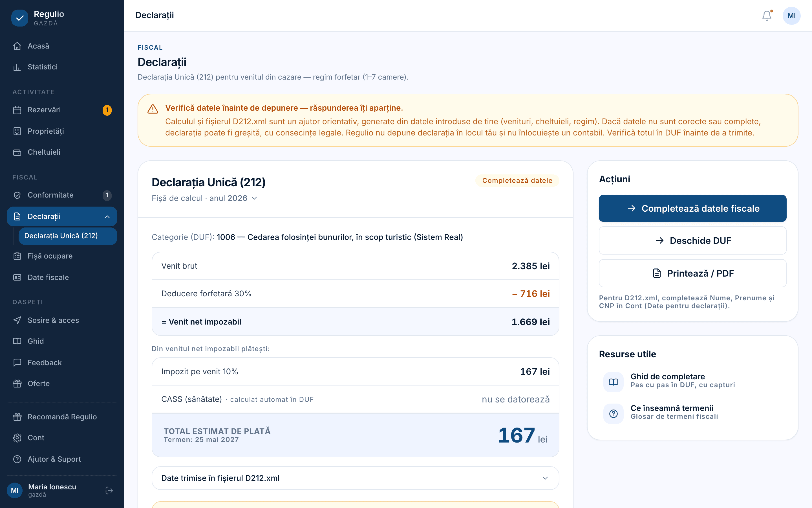Click the warning triangle icon in alert

153,109
